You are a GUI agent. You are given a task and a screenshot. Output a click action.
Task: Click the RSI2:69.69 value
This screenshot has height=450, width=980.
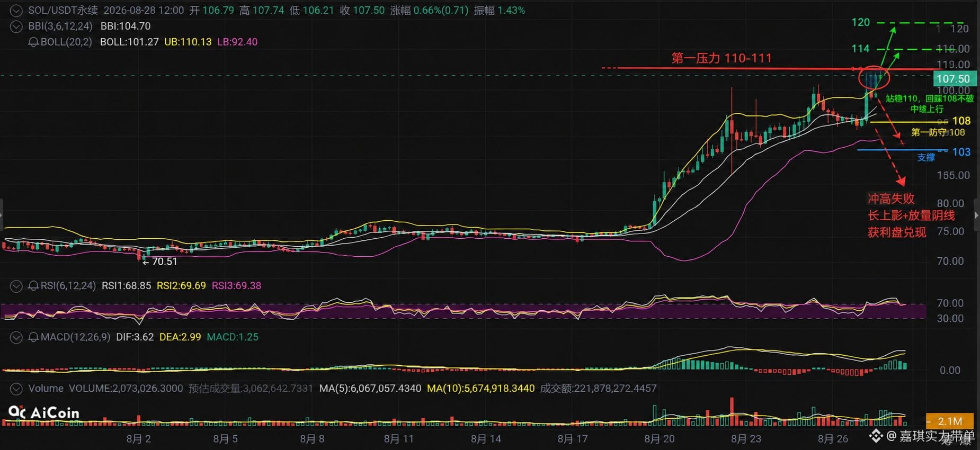tap(181, 286)
